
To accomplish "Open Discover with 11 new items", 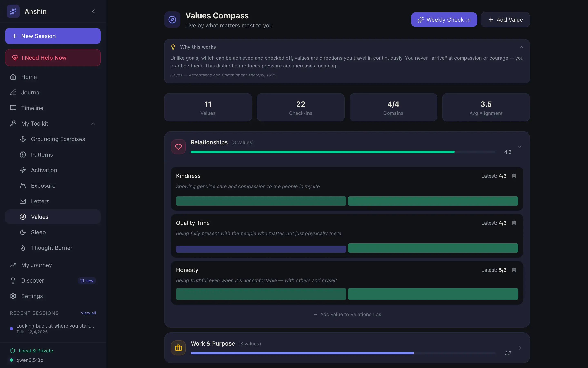I will [x=53, y=281].
